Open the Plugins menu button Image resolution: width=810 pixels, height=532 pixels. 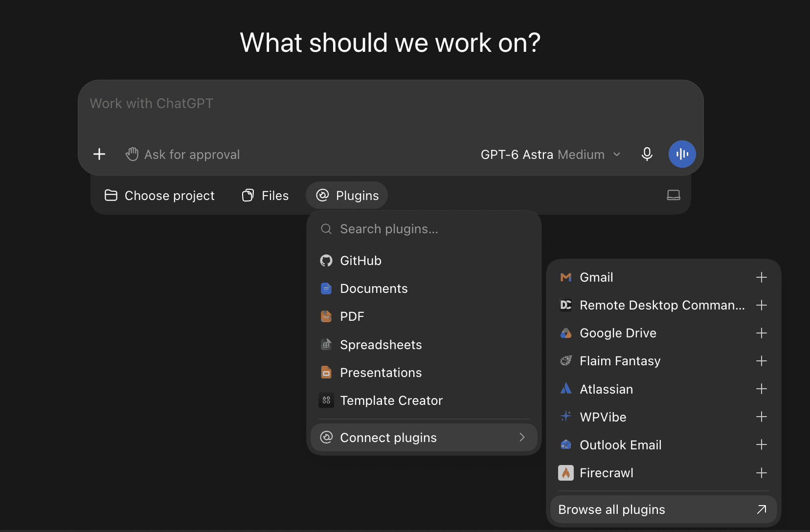point(347,196)
